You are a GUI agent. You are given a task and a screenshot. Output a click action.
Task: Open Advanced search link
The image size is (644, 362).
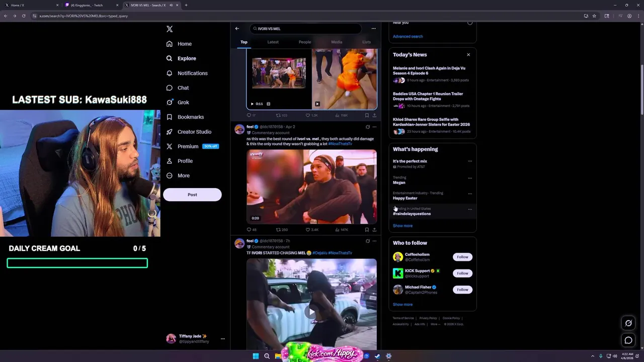point(408,36)
